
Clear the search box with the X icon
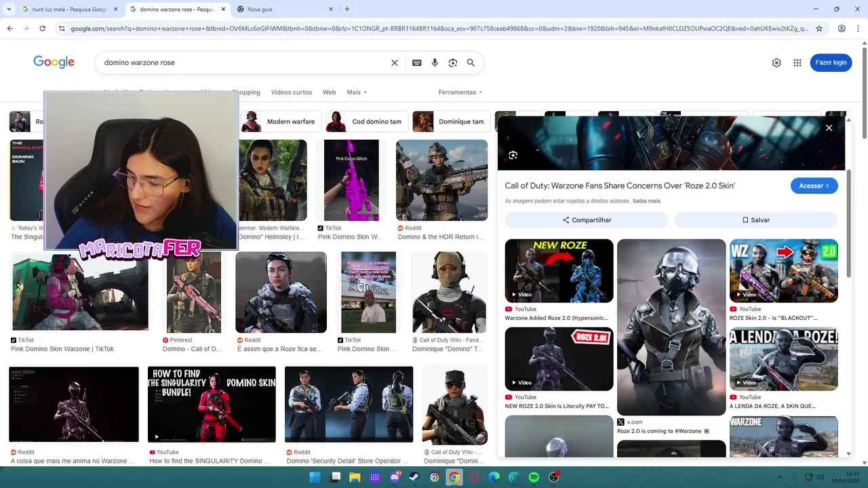pyautogui.click(x=395, y=62)
